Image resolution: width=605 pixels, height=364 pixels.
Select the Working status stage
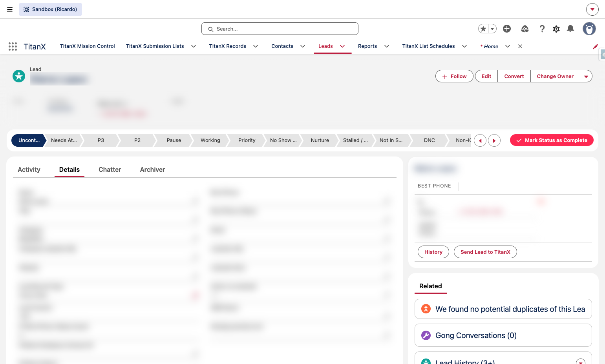coord(210,140)
